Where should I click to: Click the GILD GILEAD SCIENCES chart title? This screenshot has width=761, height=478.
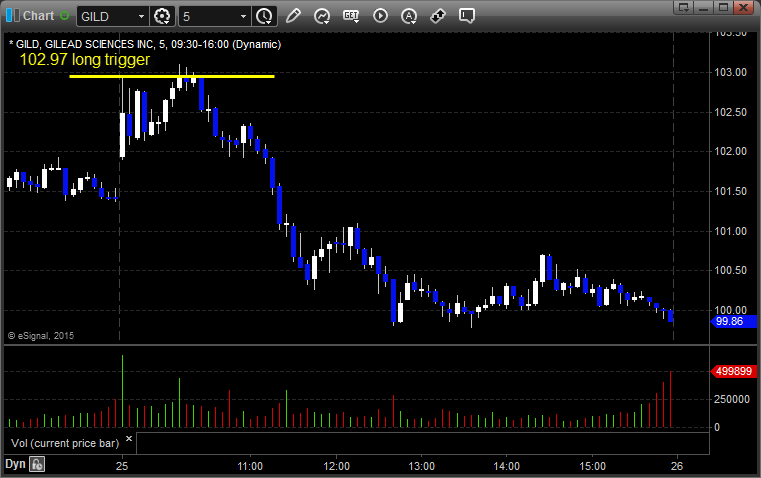pyautogui.click(x=145, y=44)
